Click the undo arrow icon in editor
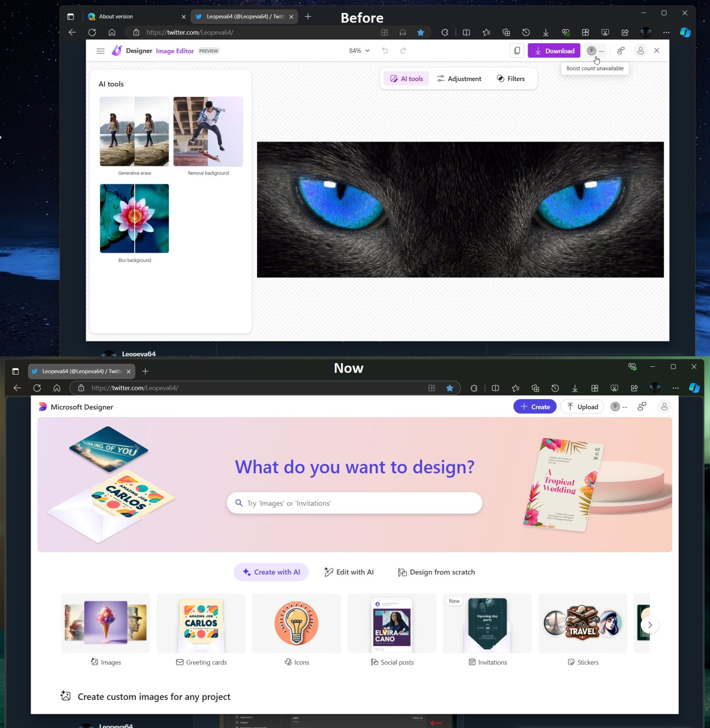 pyautogui.click(x=385, y=51)
